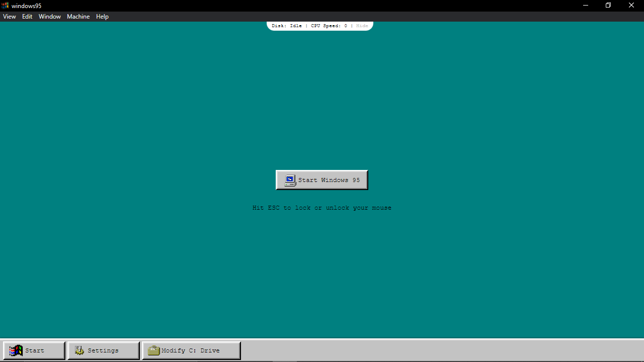Click 'Hit ESC to lock or unlock' text
The height and width of the screenshot is (362, 644).
point(322,208)
